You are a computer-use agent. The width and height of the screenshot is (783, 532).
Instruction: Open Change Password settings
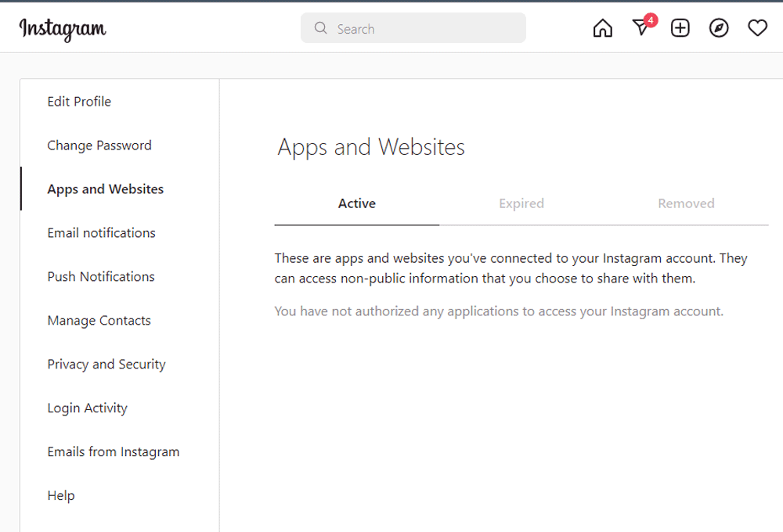pyautogui.click(x=99, y=146)
